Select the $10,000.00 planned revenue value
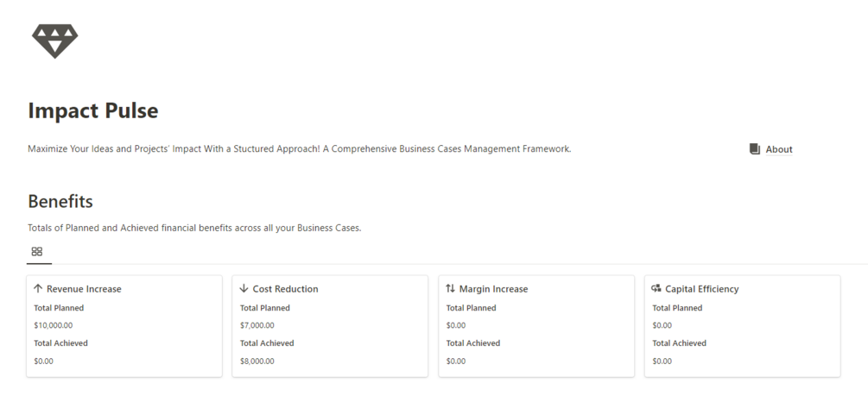The width and height of the screenshot is (868, 396). pyautogui.click(x=54, y=325)
